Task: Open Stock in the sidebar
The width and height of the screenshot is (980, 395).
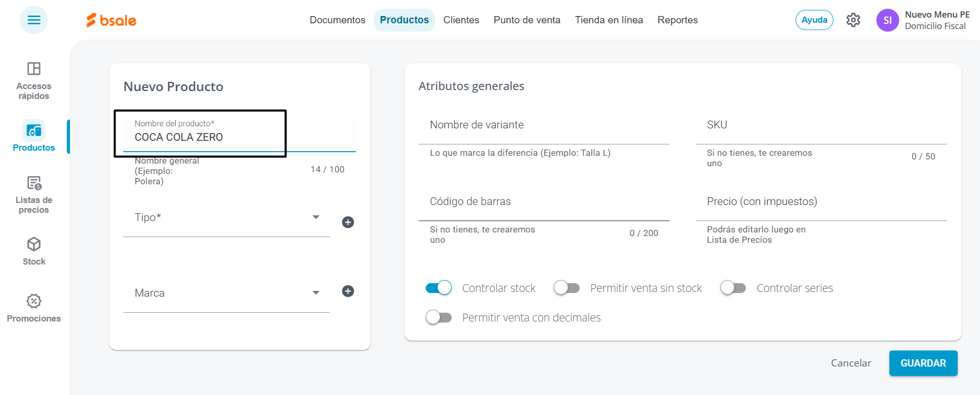Action: [34, 251]
